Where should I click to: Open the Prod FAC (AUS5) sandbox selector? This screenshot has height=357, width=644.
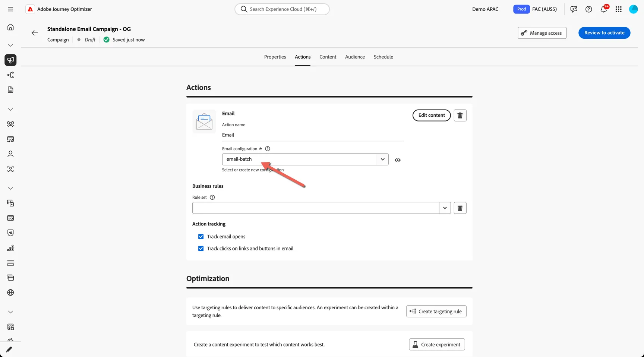click(x=535, y=9)
